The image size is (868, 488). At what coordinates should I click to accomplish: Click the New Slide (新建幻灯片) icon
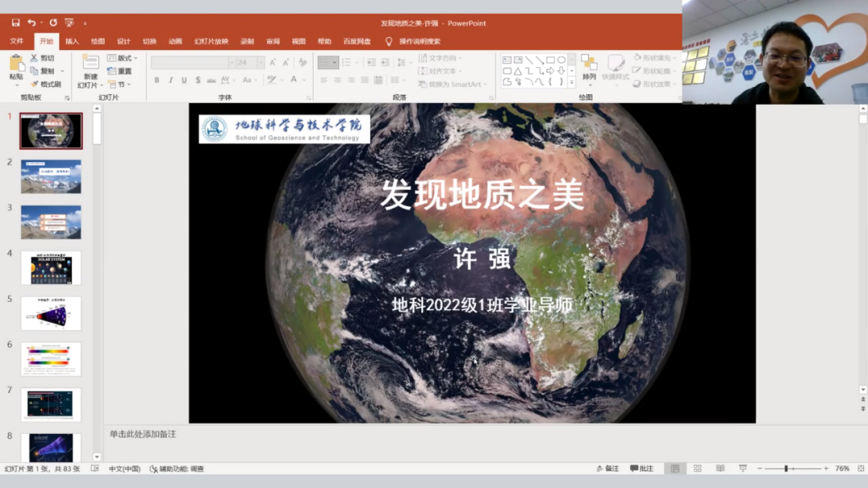coord(88,65)
